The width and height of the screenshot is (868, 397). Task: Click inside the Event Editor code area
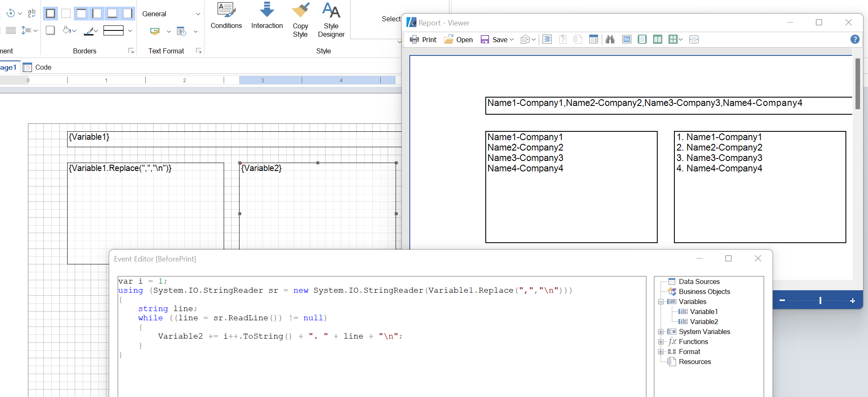(382, 336)
